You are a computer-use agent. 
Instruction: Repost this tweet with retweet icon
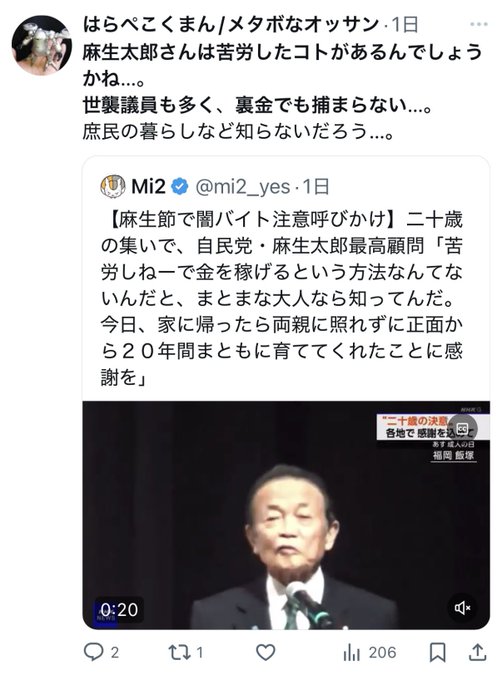[x=179, y=652]
